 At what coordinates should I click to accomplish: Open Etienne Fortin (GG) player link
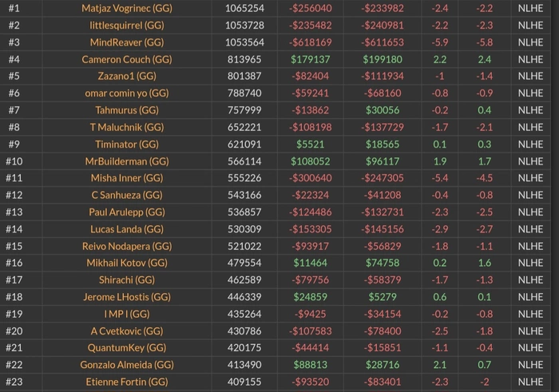pyautogui.click(x=127, y=382)
